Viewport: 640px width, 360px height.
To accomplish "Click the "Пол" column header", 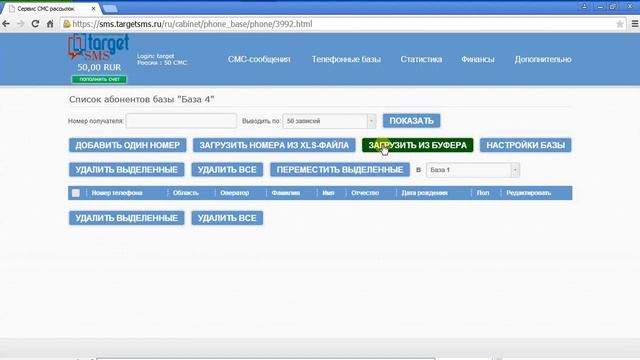I will click(x=483, y=193).
